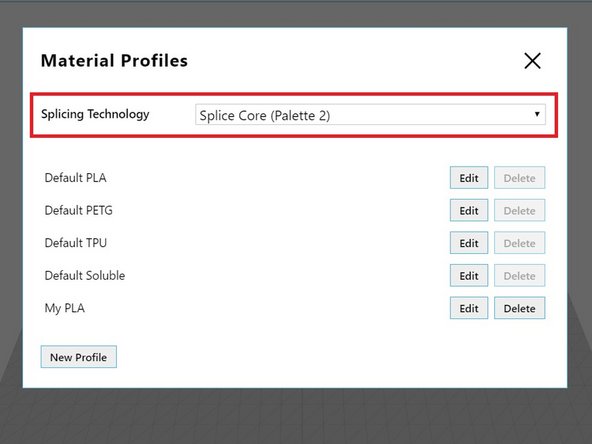592x444 pixels.
Task: Delete the My PLA profile
Action: (520, 308)
